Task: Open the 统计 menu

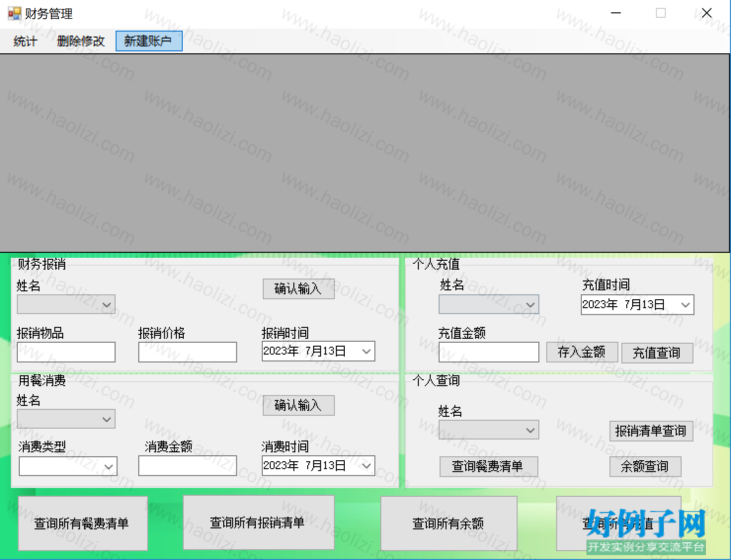Action: click(25, 41)
